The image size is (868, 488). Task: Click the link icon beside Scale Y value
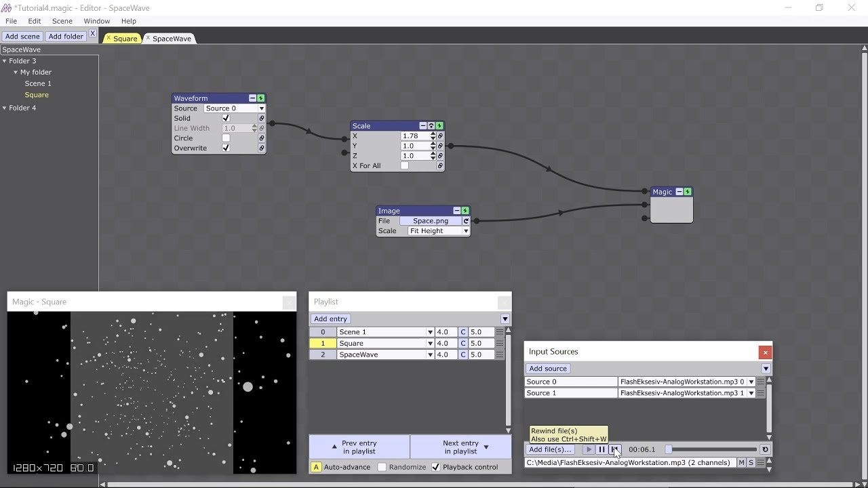click(x=440, y=146)
